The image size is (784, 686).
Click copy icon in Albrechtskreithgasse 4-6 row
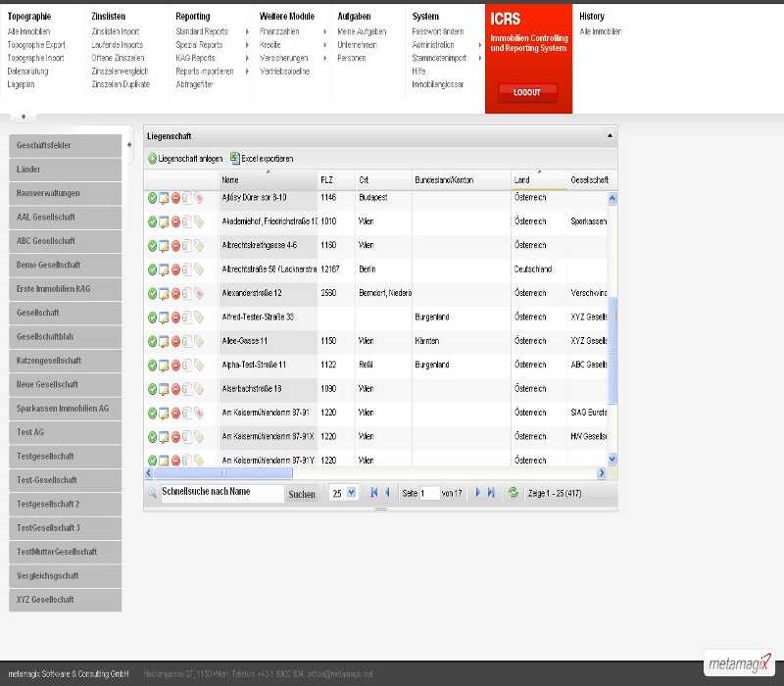[187, 246]
